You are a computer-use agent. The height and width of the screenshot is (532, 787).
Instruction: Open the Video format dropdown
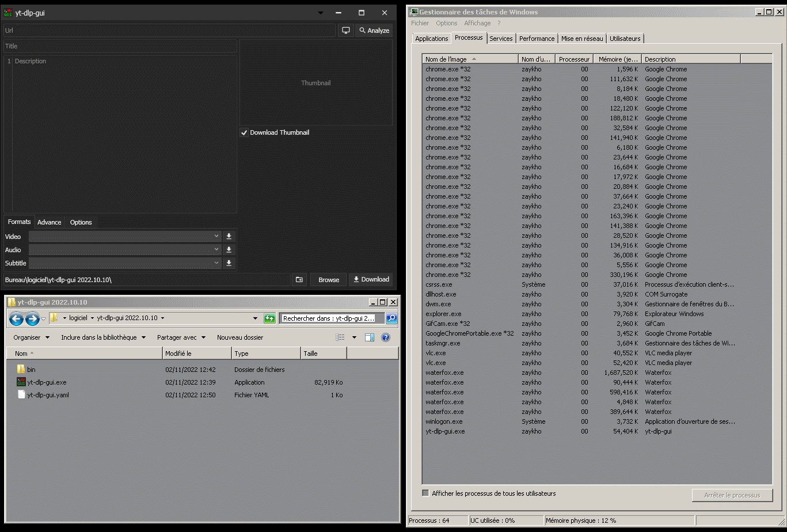[x=216, y=236]
